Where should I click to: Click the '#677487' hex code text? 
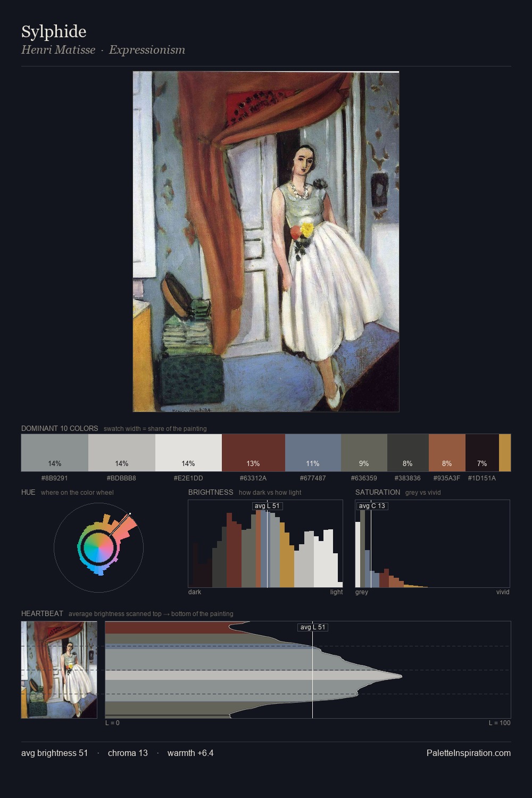313,478
